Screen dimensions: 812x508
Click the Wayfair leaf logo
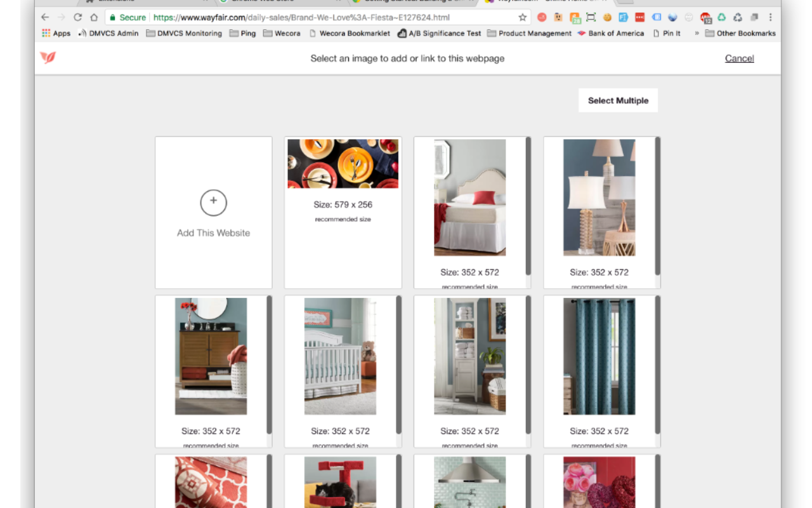48,58
